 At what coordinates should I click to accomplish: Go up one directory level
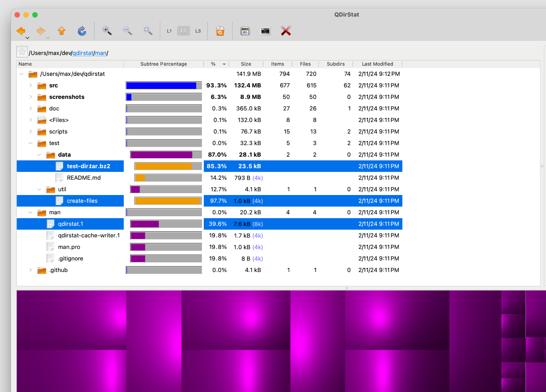62,31
